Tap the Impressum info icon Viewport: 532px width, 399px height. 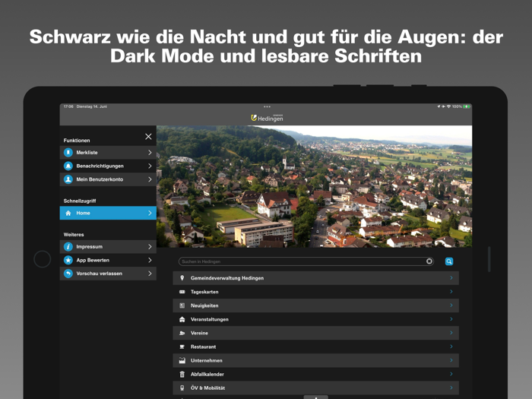pyautogui.click(x=68, y=247)
